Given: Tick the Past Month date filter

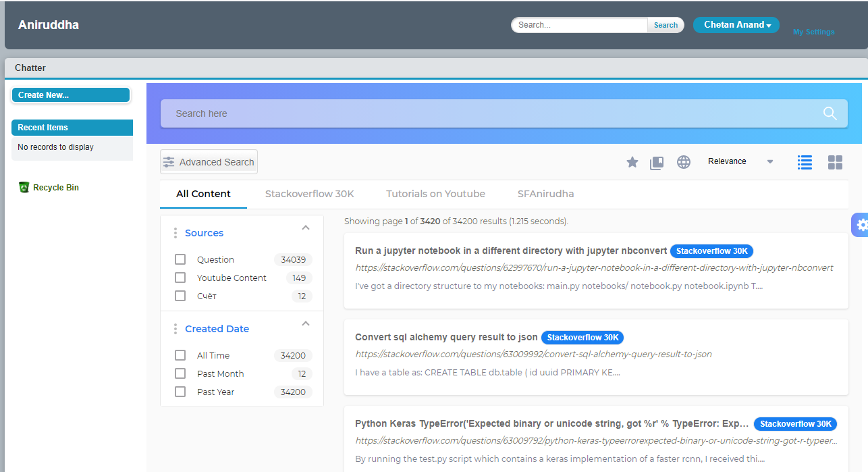Looking at the screenshot, I should point(180,373).
